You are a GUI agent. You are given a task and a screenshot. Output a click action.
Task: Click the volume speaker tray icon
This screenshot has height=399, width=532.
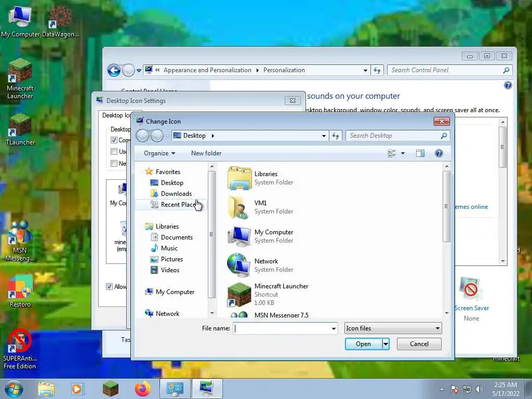[480, 389]
